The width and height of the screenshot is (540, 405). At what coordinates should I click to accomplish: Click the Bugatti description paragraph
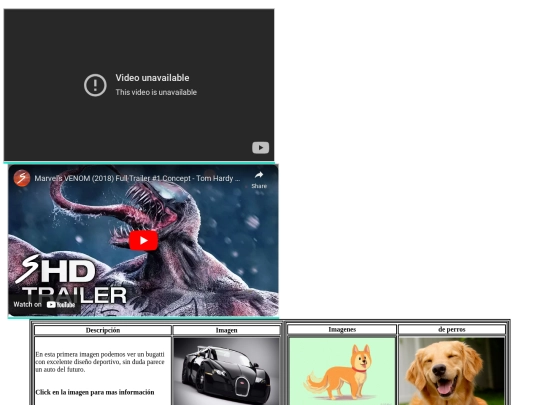(100, 362)
